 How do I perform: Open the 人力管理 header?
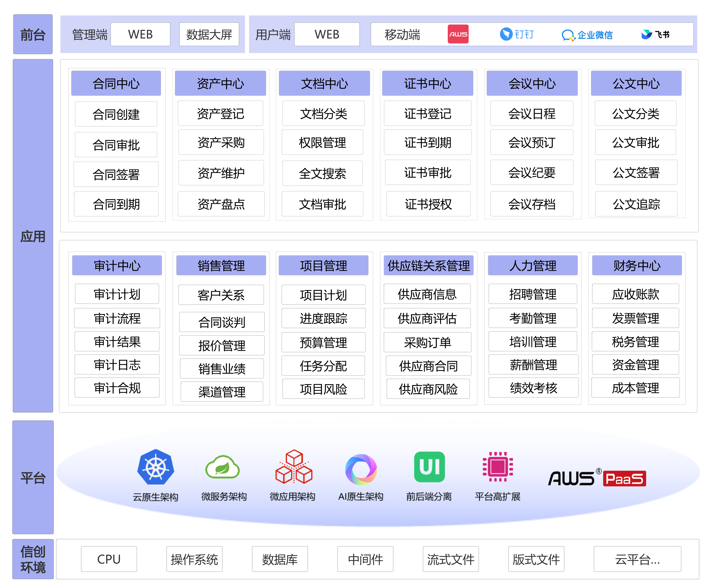[533, 265]
